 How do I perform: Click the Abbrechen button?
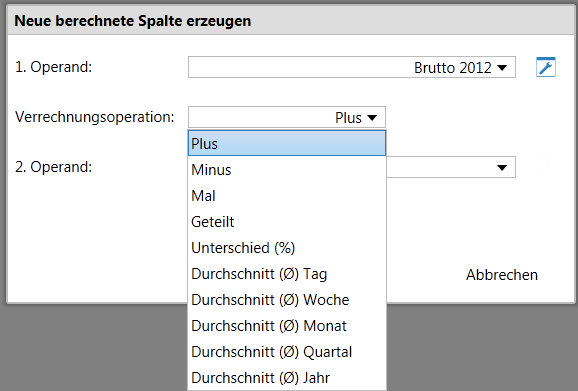(x=502, y=275)
